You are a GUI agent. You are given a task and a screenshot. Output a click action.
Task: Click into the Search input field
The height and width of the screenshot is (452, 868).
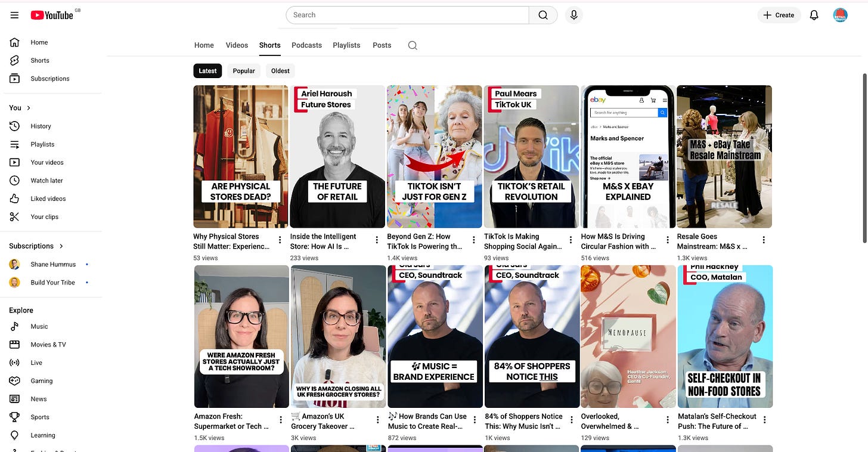[x=407, y=15]
